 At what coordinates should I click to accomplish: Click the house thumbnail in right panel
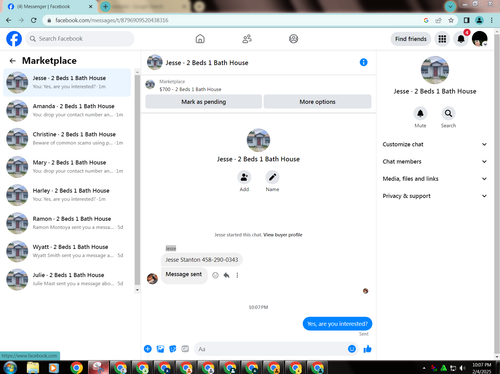pos(435,70)
